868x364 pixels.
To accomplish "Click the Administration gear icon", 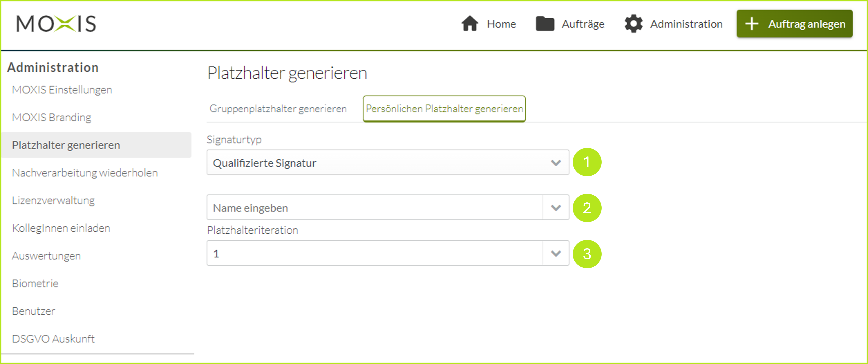I will tap(633, 24).
